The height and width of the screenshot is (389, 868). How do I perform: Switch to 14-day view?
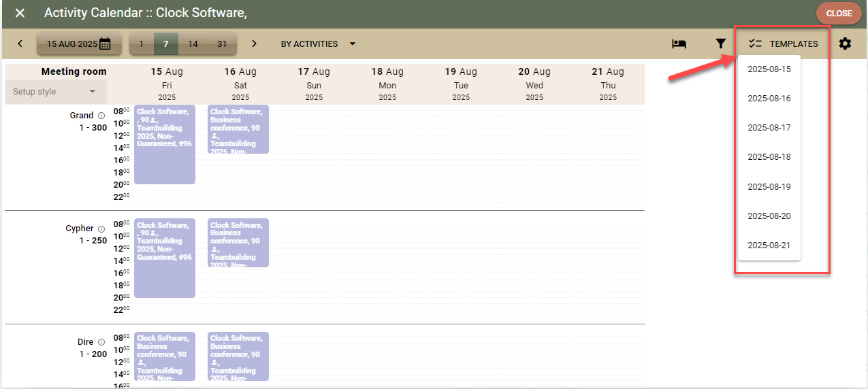click(193, 44)
